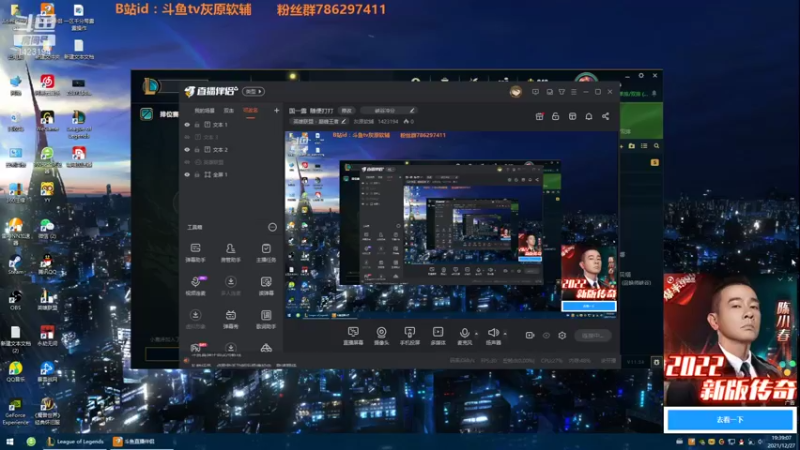The image size is (800, 450).
Task: Download the 虚拟形象 tool in the toolbox
Action: (195, 319)
